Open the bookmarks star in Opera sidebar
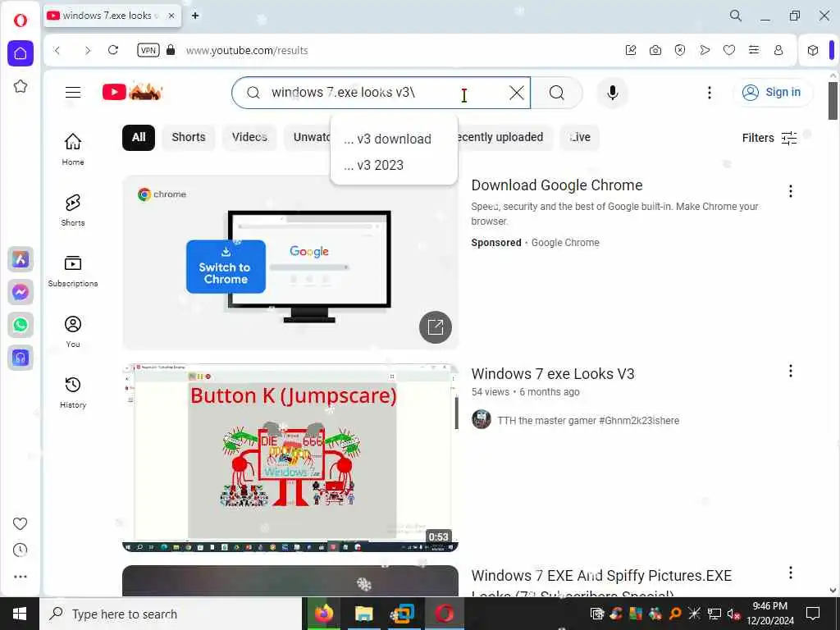 pos(21,86)
